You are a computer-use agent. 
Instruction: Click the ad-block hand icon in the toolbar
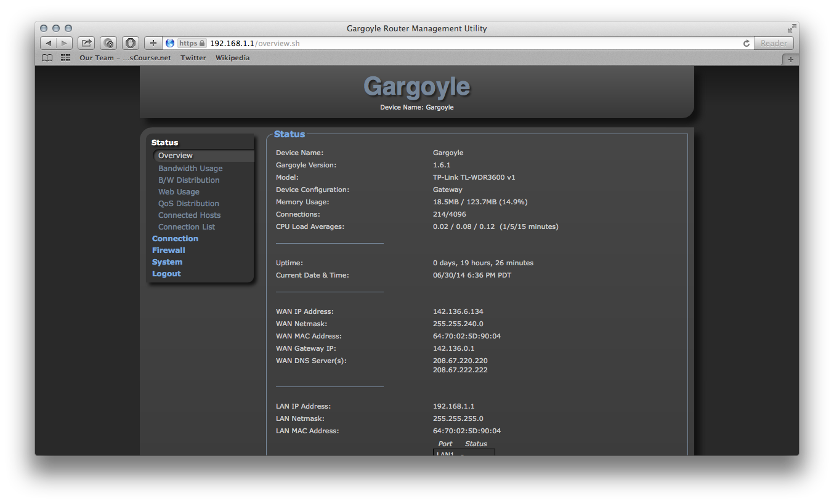pyautogui.click(x=131, y=43)
